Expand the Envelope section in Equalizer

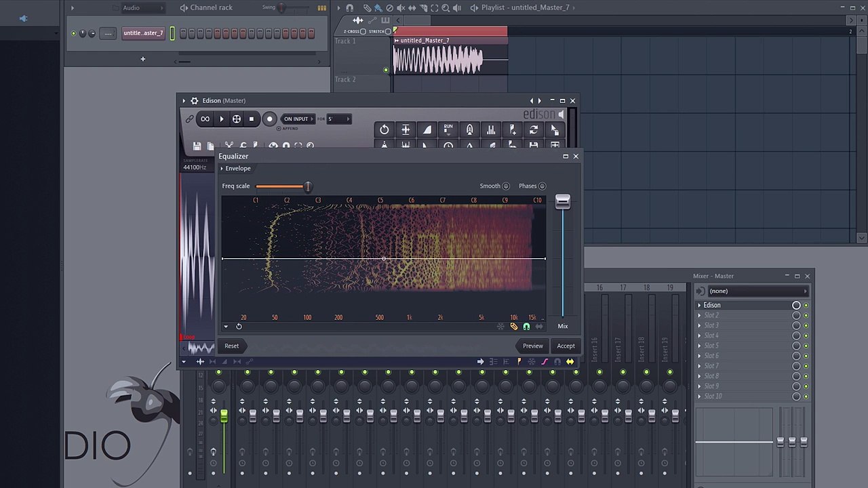(x=235, y=169)
